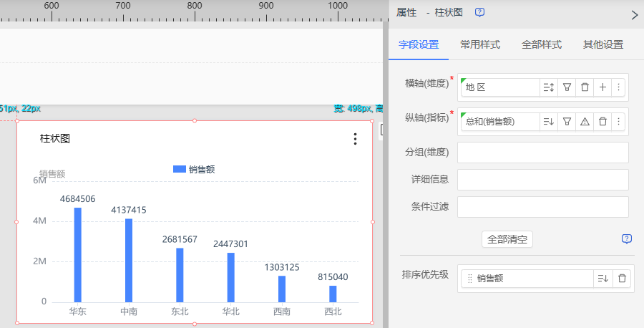Toggle the 销售额 legend series visibility
644x328 pixels.
pyautogui.click(x=194, y=169)
